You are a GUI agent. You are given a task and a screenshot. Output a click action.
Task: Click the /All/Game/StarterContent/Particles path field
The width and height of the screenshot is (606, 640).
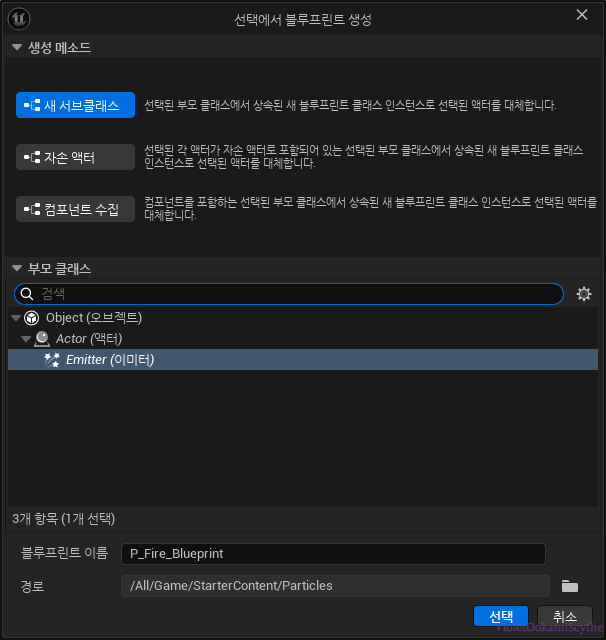(335, 586)
